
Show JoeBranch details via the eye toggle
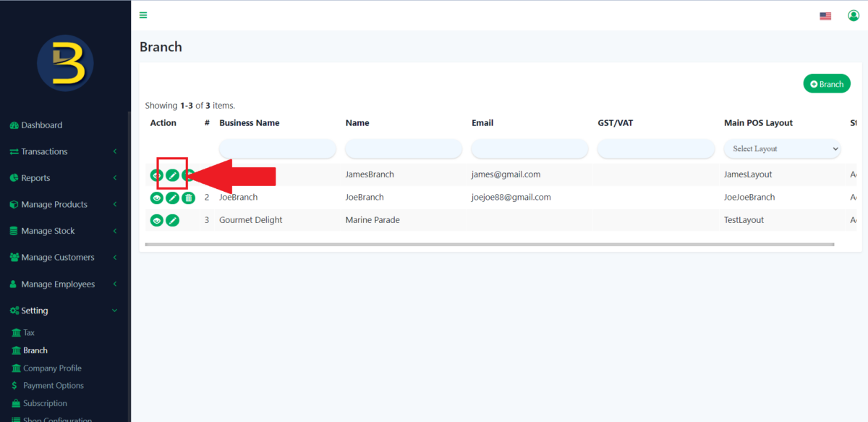[x=157, y=197]
